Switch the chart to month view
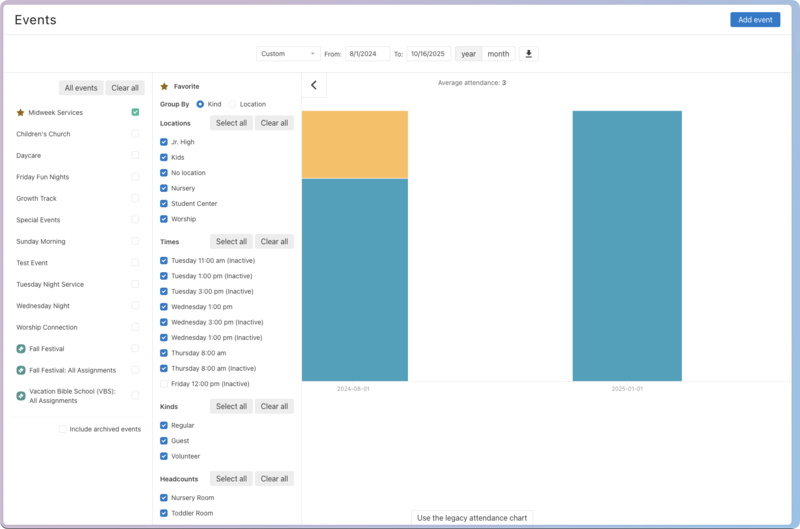 pos(498,54)
